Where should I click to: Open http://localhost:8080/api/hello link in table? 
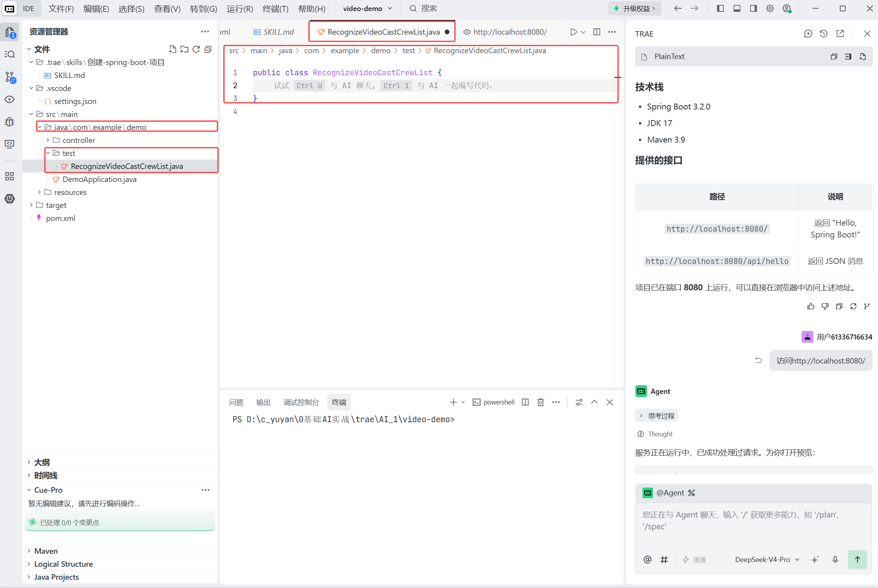717,261
